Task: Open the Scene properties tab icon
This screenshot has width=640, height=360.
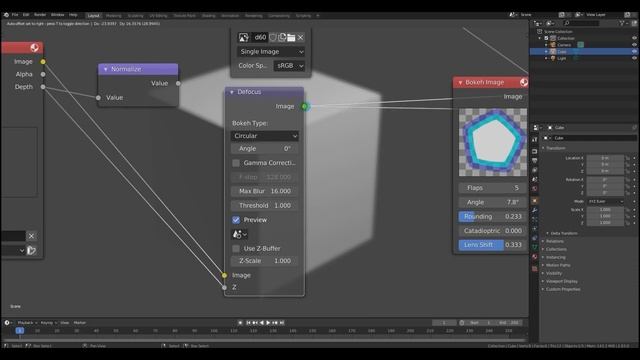Action: pos(535,179)
